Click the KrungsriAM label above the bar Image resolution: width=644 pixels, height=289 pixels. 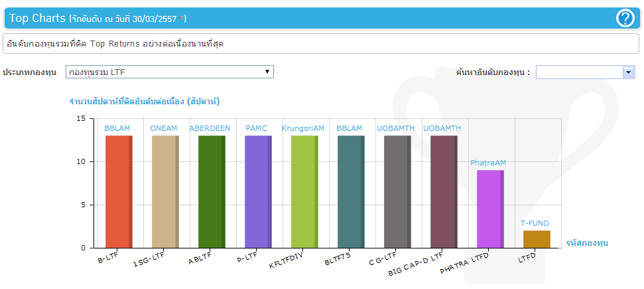tap(303, 128)
